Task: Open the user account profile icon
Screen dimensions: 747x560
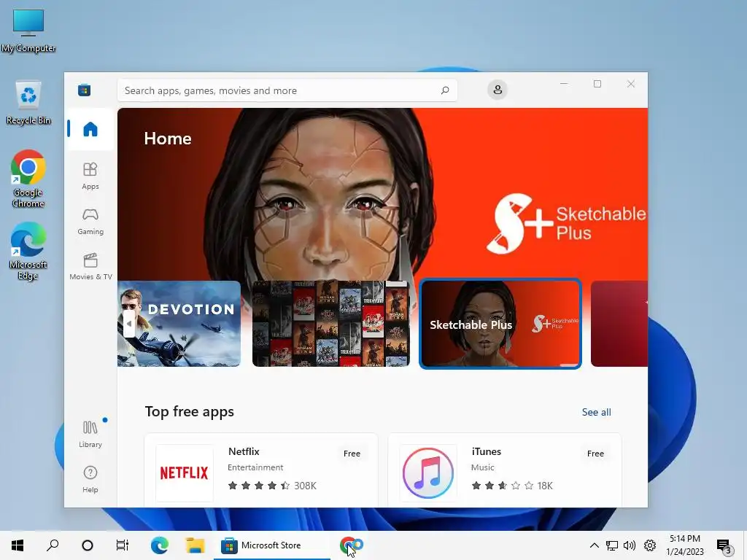Action: point(498,90)
